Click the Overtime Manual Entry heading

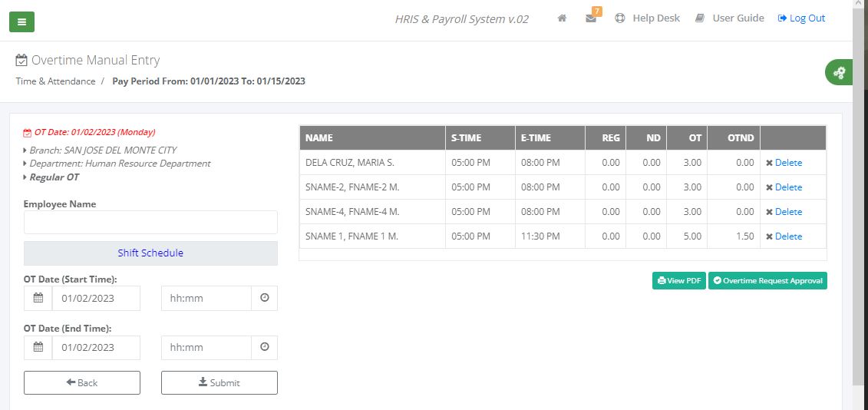[95, 60]
